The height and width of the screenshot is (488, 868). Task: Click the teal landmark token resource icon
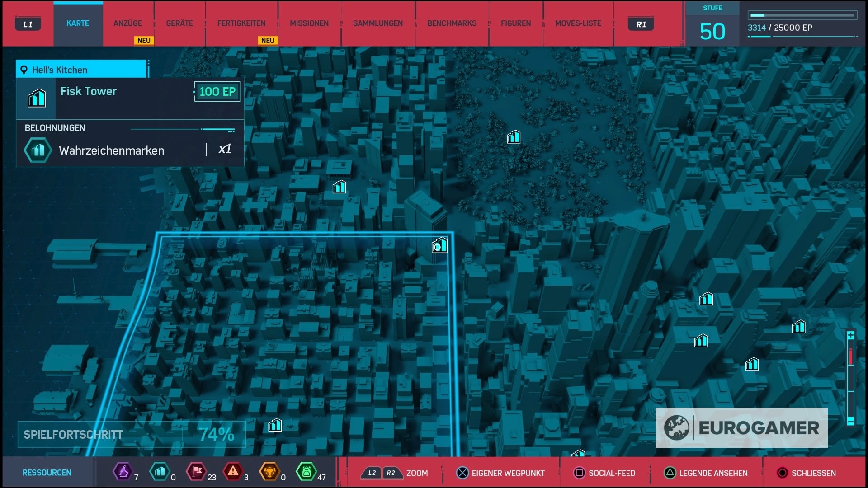[159, 472]
